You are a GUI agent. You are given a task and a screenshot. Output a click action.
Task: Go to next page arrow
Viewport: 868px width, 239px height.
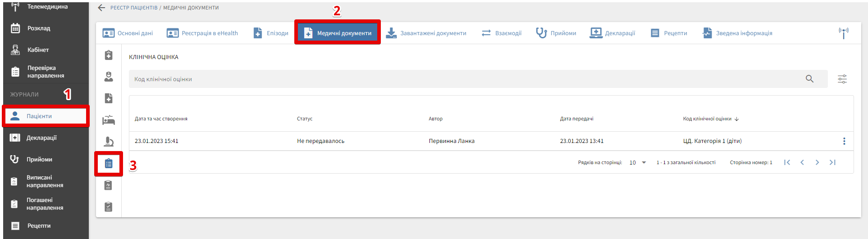pyautogui.click(x=817, y=162)
